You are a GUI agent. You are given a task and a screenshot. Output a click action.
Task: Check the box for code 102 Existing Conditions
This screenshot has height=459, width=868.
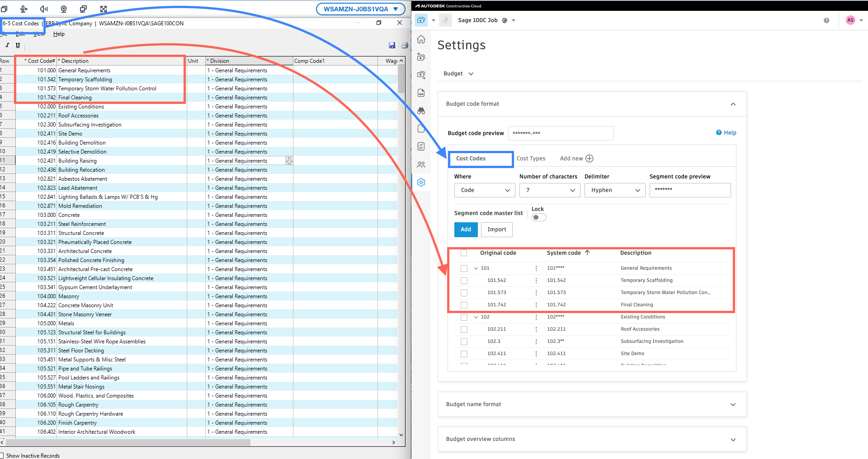(x=464, y=317)
